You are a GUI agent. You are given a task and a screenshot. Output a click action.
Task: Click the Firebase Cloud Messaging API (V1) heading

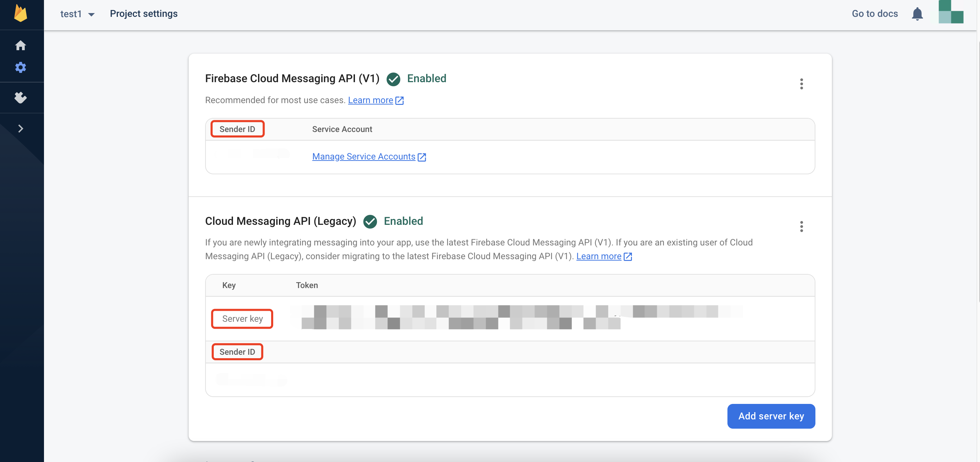(292, 78)
